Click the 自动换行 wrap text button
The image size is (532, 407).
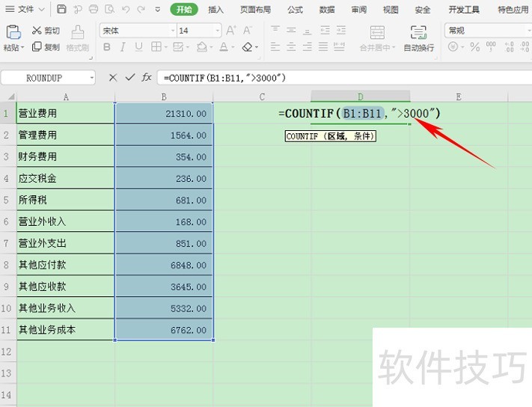click(x=419, y=38)
